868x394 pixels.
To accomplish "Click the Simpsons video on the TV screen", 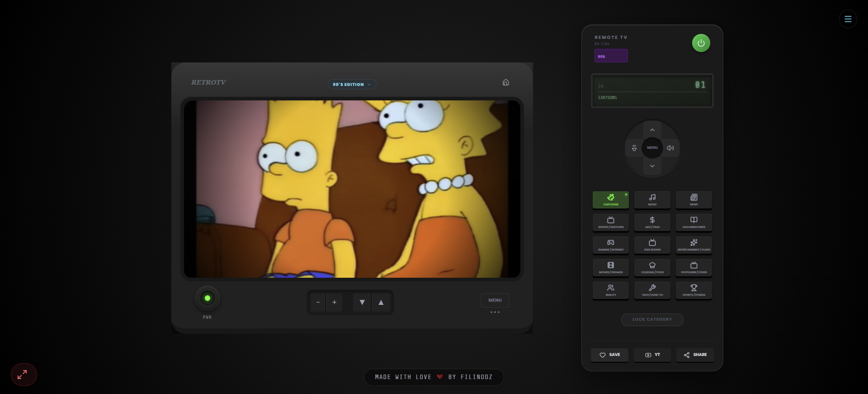I will pos(352,189).
